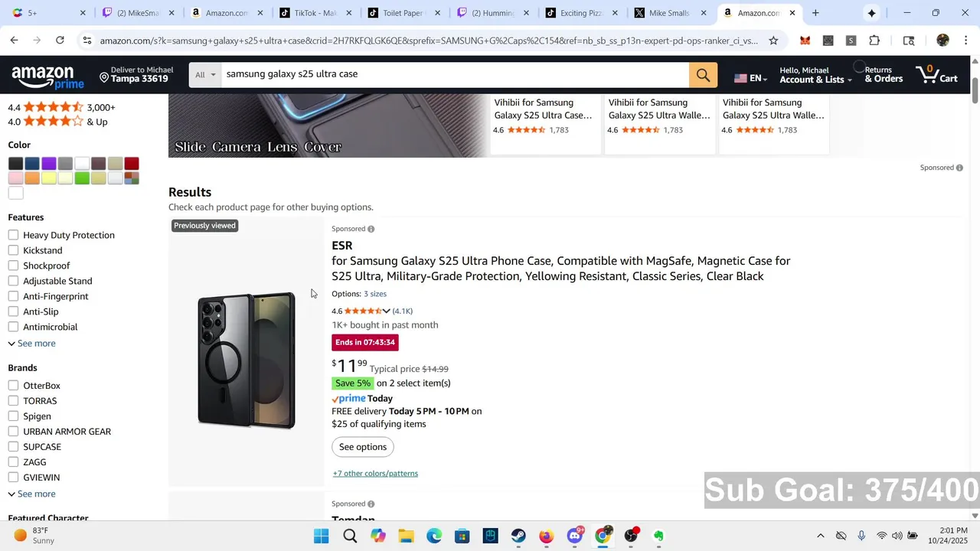Click the Sponsored info icon next to ESR

coord(371,229)
